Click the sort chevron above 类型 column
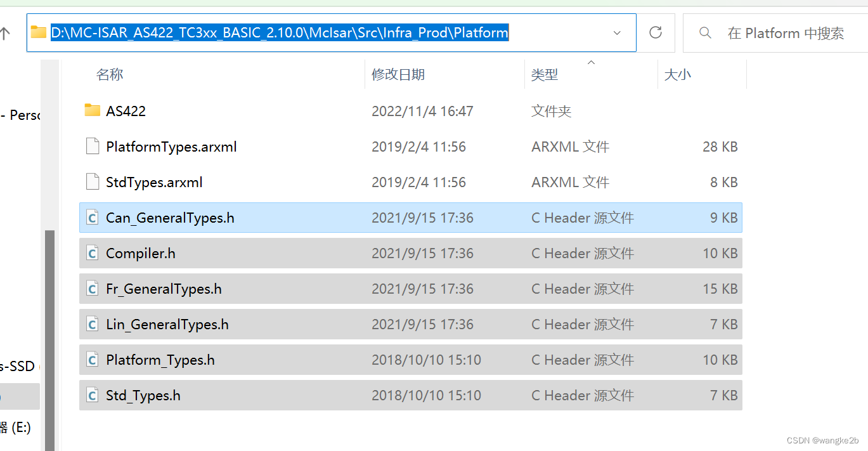The width and height of the screenshot is (868, 451). 591,62
